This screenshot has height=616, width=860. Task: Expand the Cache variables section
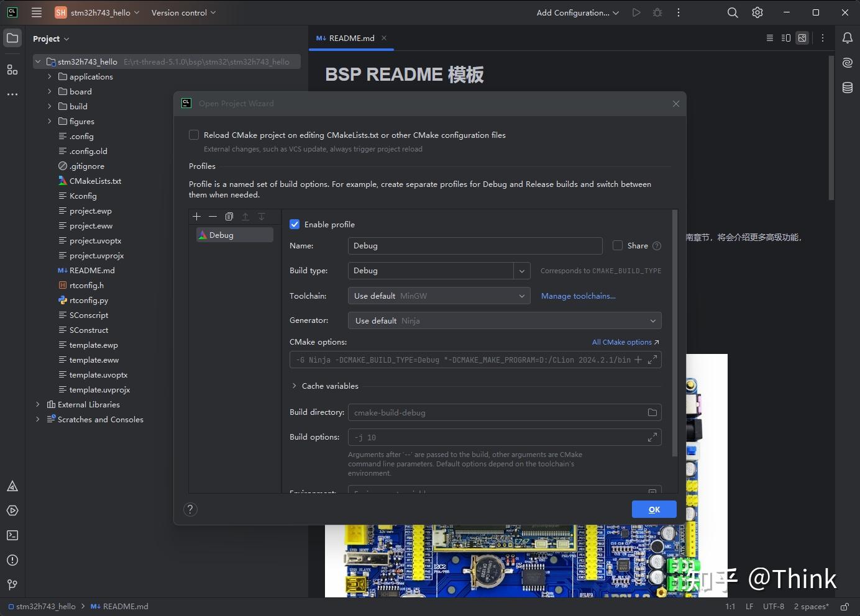click(x=295, y=386)
